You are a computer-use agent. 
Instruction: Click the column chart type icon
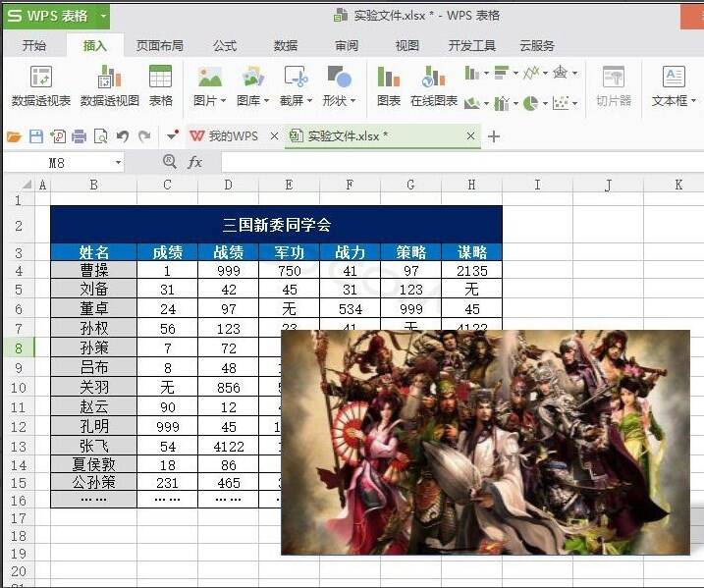(x=472, y=73)
